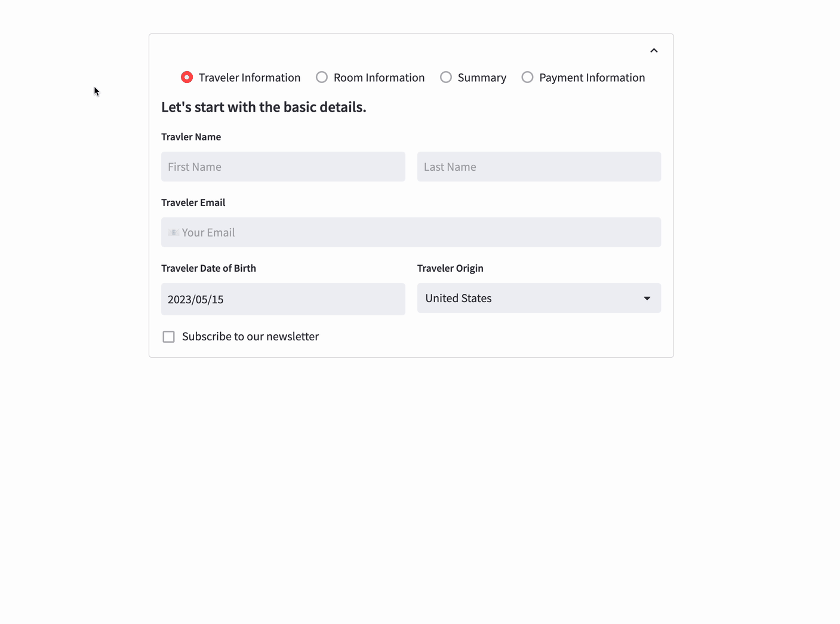Screen dimensions: 840x624
Task: Switch to the Payment Information tab
Action: click(592, 77)
